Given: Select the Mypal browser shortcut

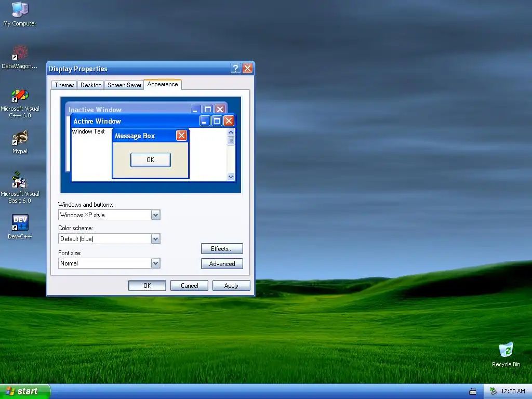Looking at the screenshot, I should coord(20,142).
